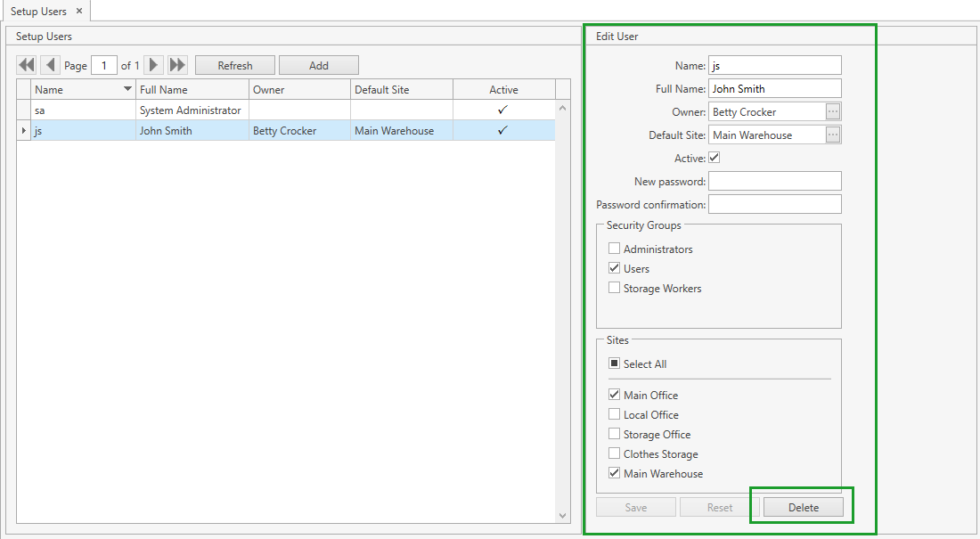Delete the selected user
The image size is (980, 539).
coord(803,507)
